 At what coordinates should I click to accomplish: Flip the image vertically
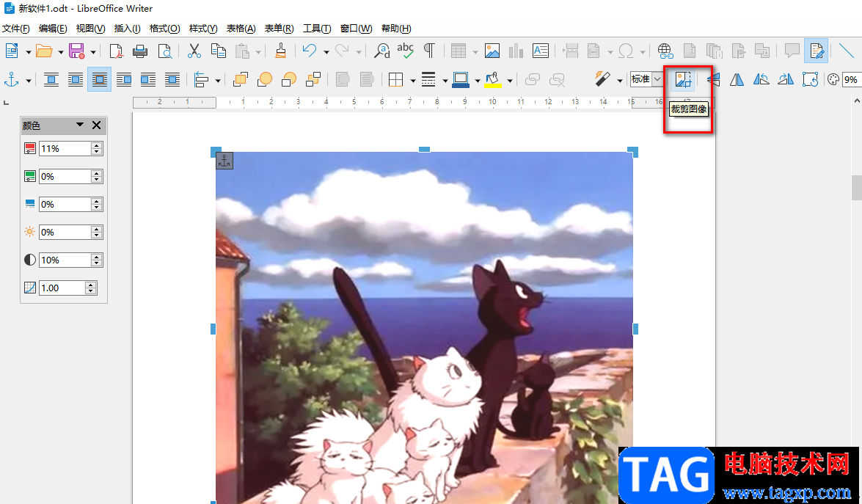point(713,80)
